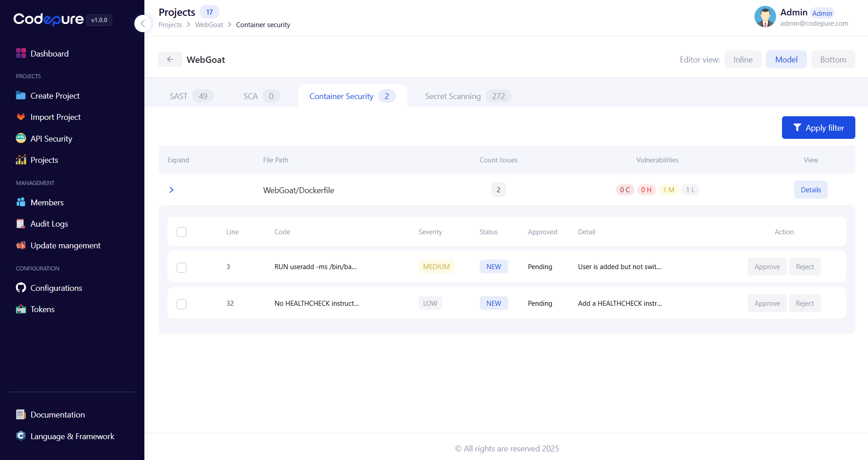Open API Security page
This screenshot has width=868, height=460.
(x=52, y=138)
